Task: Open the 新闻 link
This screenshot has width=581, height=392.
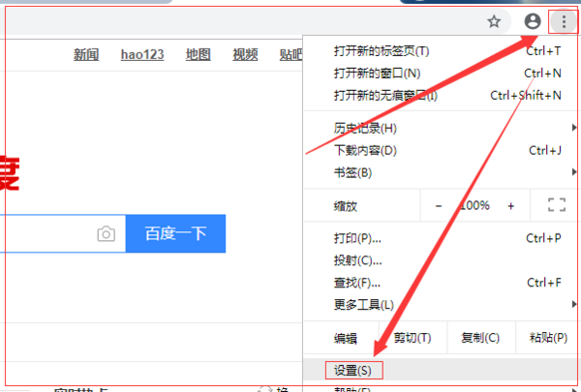Action: coord(86,54)
